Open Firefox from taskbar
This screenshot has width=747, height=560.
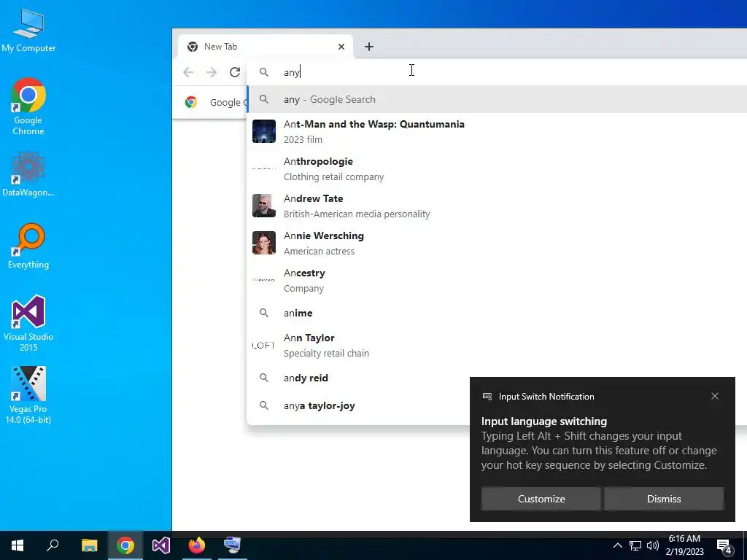197,545
